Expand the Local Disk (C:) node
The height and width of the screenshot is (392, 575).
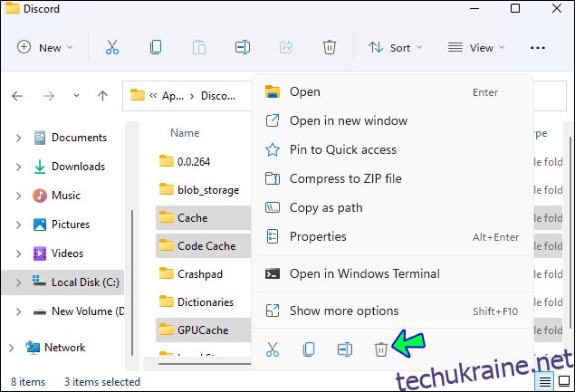tap(18, 282)
